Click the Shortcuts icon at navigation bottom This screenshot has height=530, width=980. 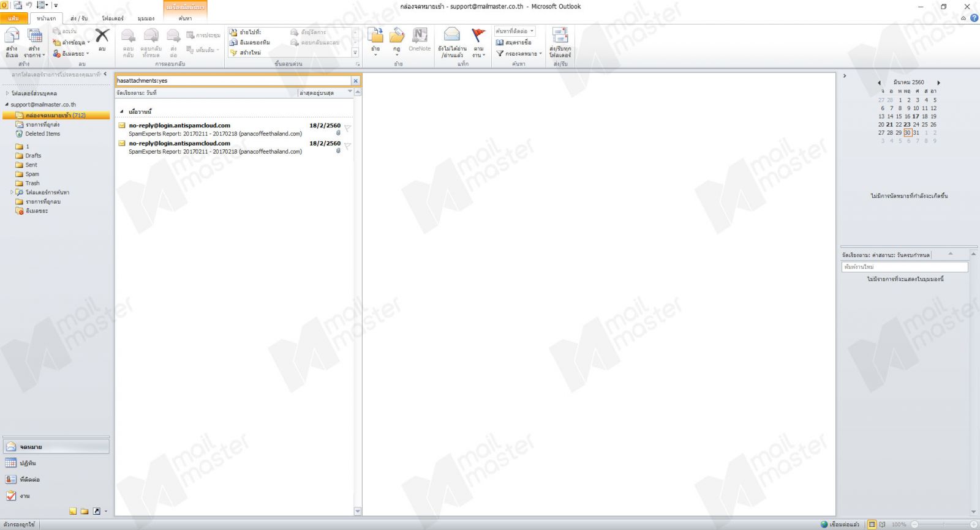pos(96,511)
